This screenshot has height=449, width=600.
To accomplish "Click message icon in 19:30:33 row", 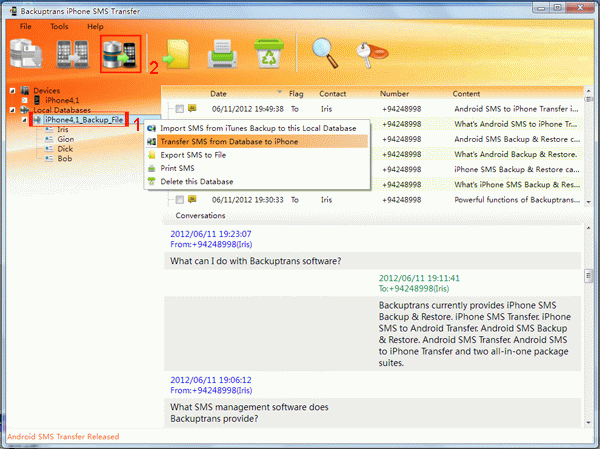I will [192, 199].
